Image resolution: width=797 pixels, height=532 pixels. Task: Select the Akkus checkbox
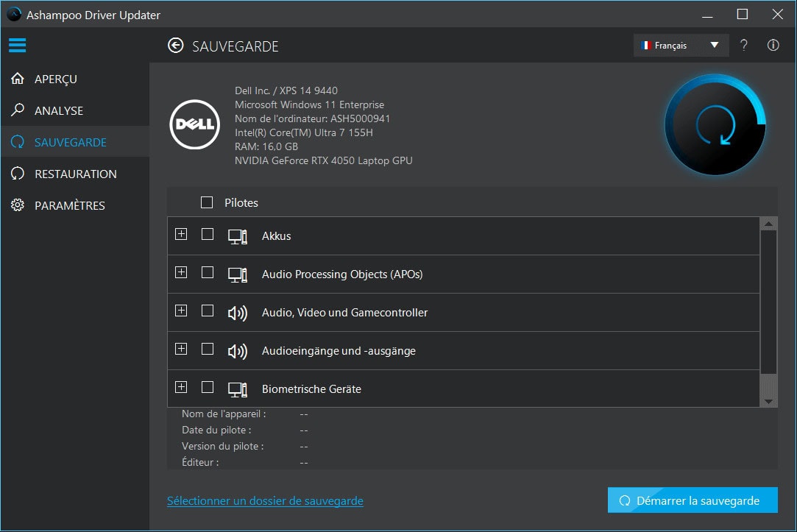tap(207, 235)
